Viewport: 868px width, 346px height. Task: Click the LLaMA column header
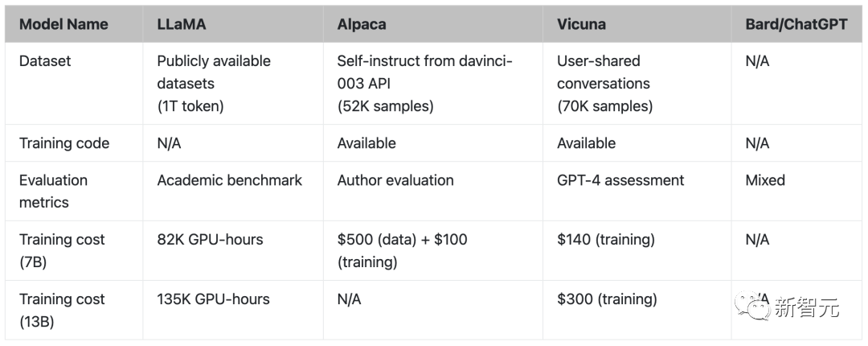[x=182, y=24]
